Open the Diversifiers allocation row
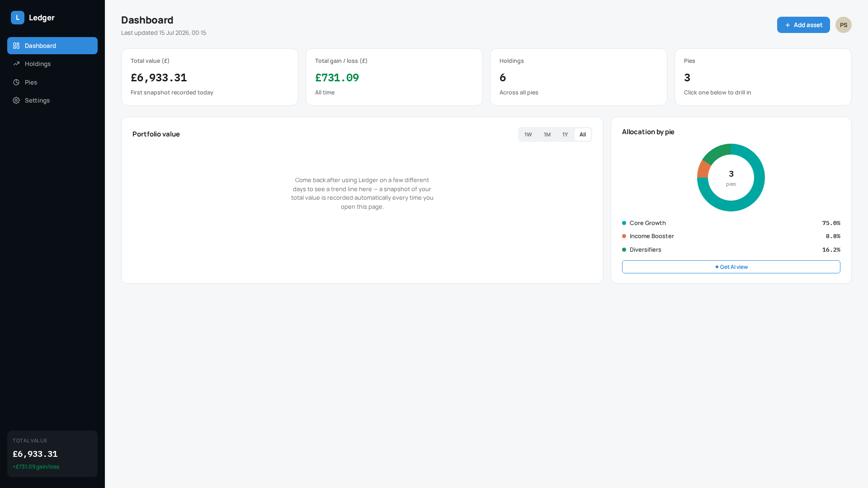The height and width of the screenshot is (488, 868). [x=731, y=250]
